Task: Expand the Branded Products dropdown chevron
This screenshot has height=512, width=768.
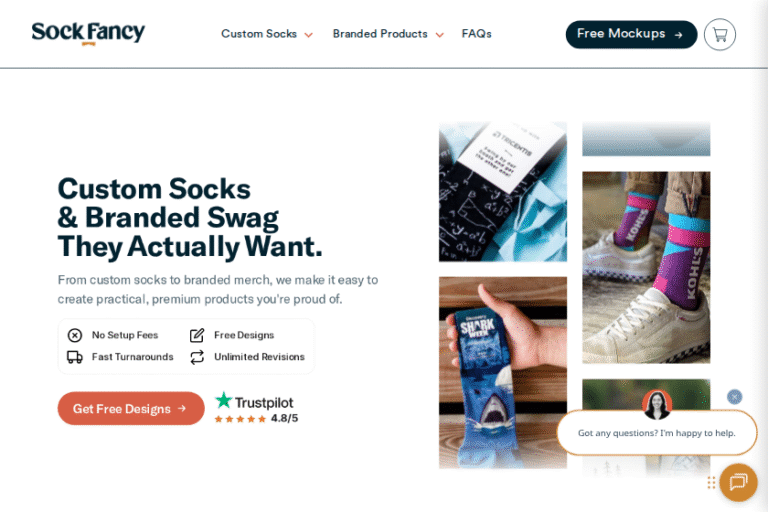Action: pyautogui.click(x=440, y=35)
